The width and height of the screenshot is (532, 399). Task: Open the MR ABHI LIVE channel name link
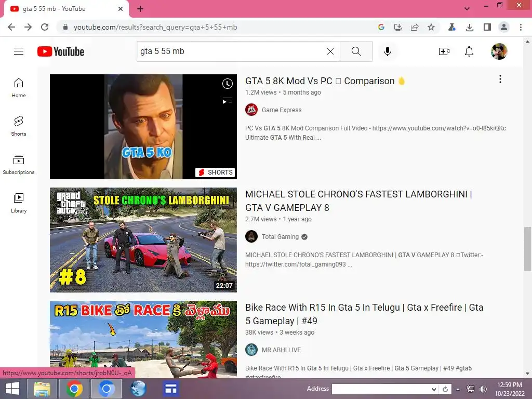point(281,350)
